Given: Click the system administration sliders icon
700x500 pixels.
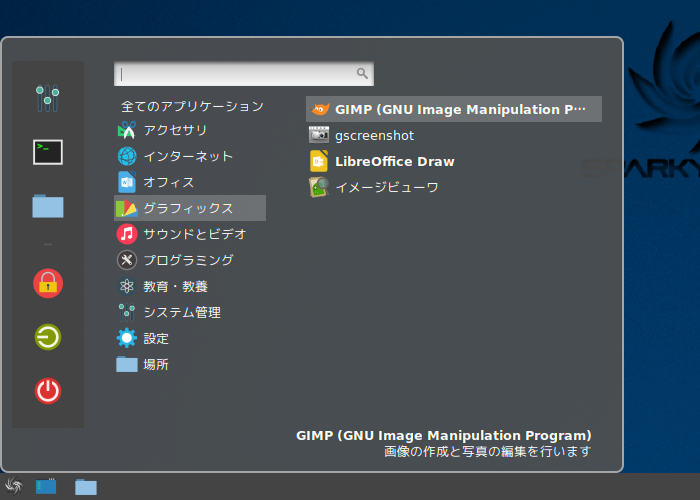Looking at the screenshot, I should 127,312.
